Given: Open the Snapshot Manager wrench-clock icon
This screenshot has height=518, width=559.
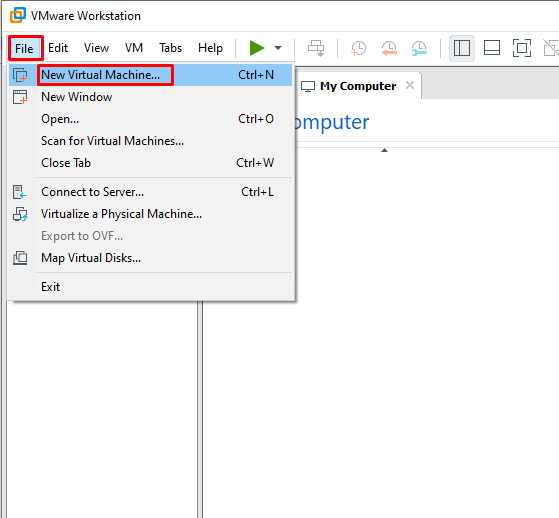Looking at the screenshot, I should (x=419, y=48).
